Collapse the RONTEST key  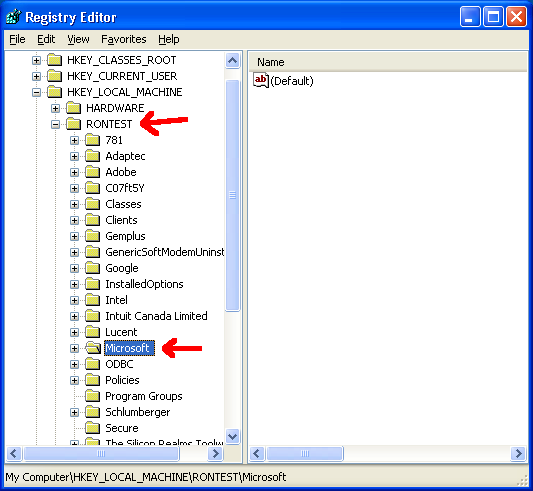[x=55, y=124]
